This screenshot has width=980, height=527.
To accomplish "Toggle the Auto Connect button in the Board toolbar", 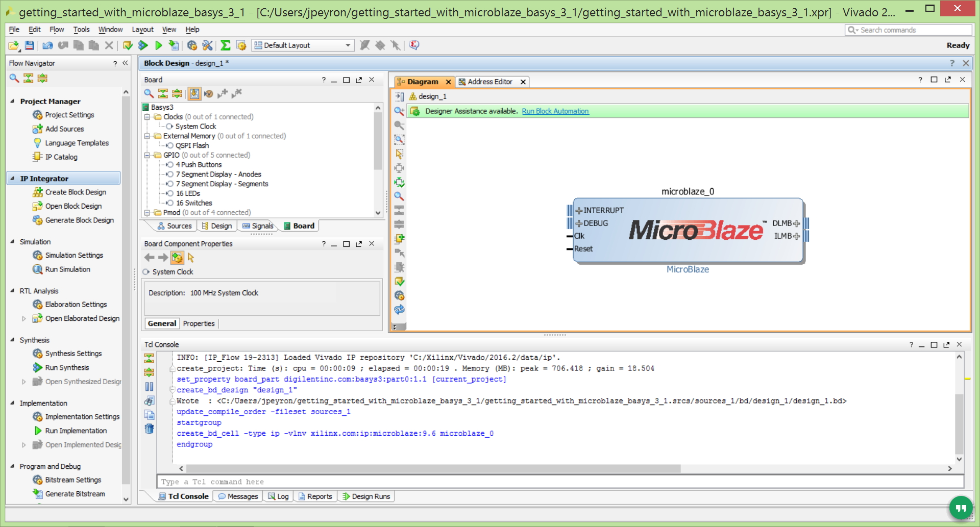I will click(194, 93).
